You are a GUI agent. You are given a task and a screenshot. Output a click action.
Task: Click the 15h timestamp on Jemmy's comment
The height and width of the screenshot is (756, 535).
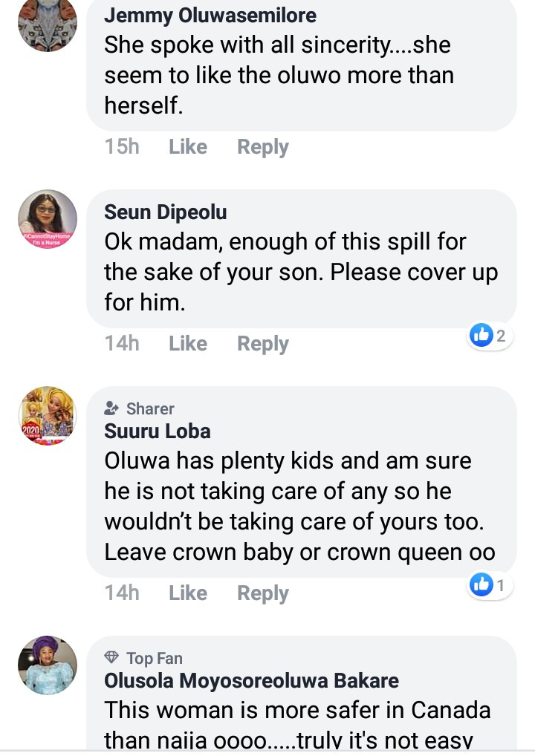click(122, 147)
